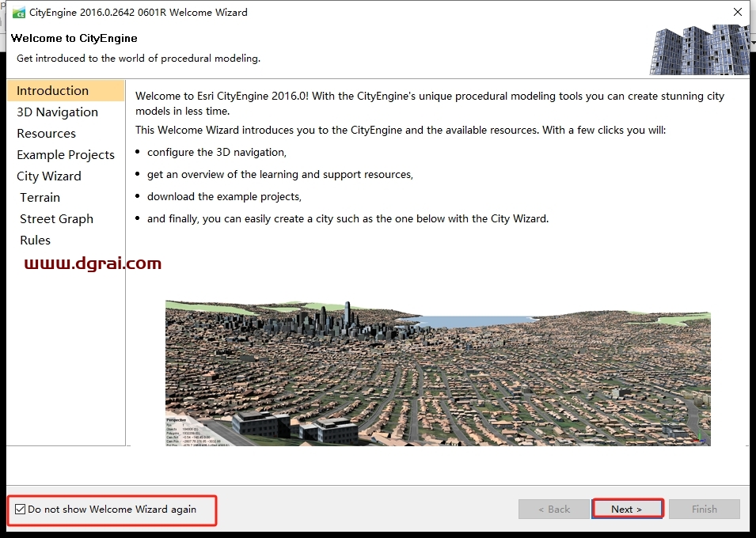The height and width of the screenshot is (538, 756).
Task: Close the Welcome Wizard window
Action: 738,12
